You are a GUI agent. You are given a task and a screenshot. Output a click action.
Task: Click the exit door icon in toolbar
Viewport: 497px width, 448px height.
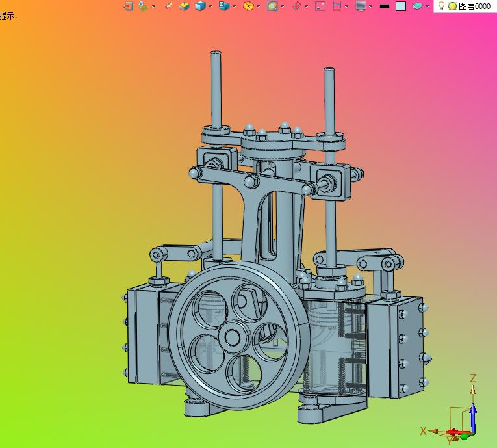click(x=128, y=6)
